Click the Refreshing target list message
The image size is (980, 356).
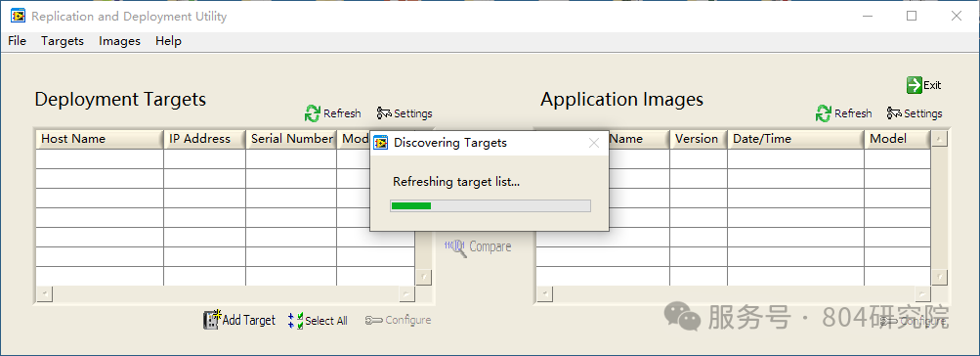[x=456, y=182]
